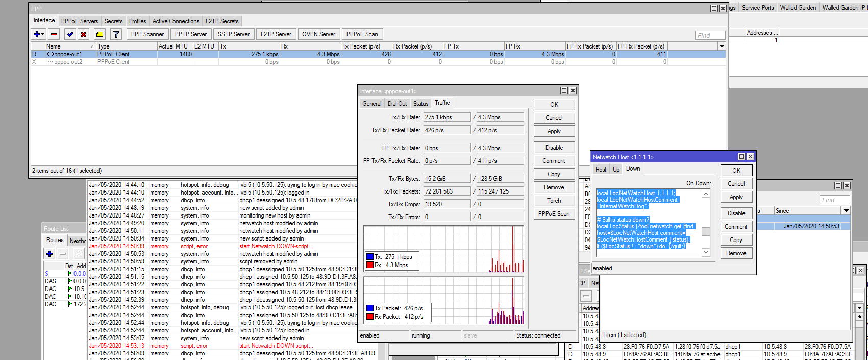Viewport: 868px width, 360px height.
Task: Click the restore icon of the PPP window
Action: point(714,8)
